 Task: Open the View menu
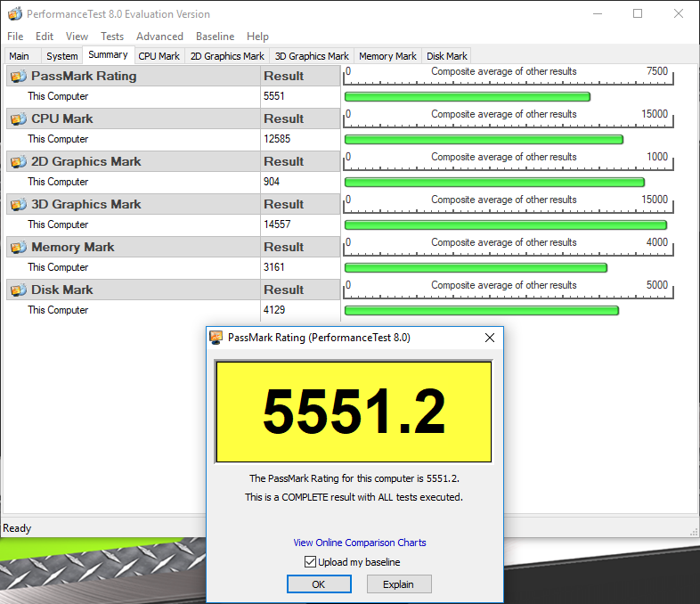pos(77,37)
